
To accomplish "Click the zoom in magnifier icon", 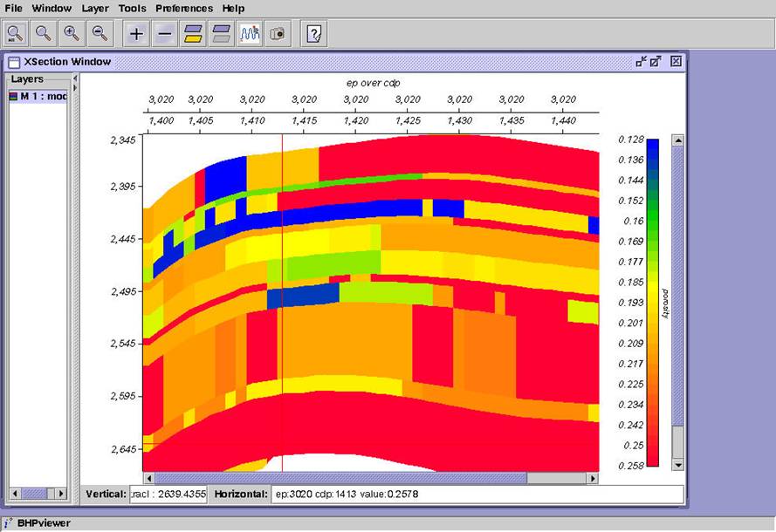I will click(72, 34).
